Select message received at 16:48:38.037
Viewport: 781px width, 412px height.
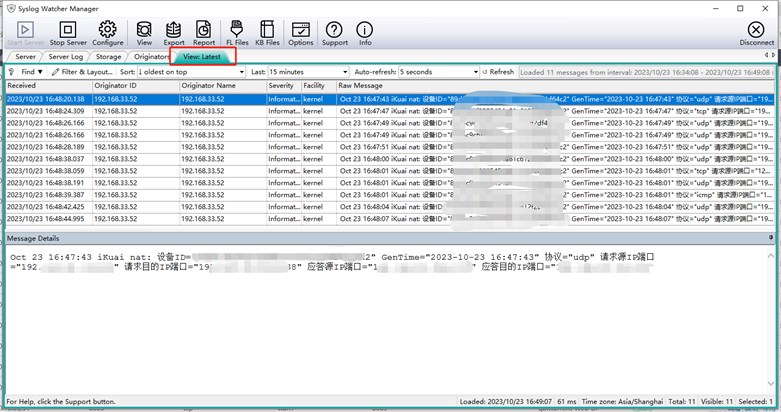(390, 159)
